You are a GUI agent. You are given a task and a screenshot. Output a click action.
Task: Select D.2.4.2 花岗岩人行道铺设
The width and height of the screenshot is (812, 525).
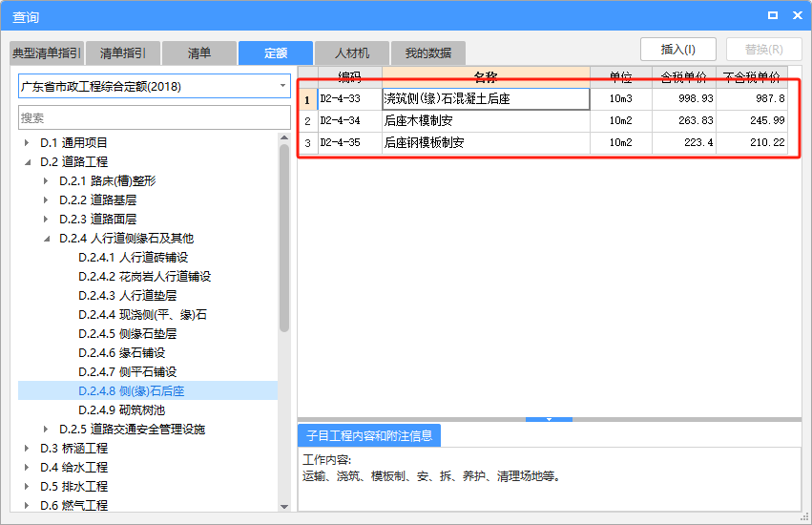point(144,277)
